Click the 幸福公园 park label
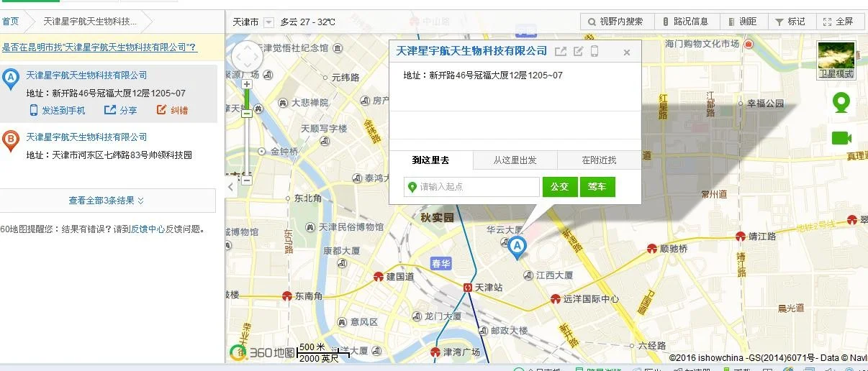The image size is (868, 371). (766, 103)
